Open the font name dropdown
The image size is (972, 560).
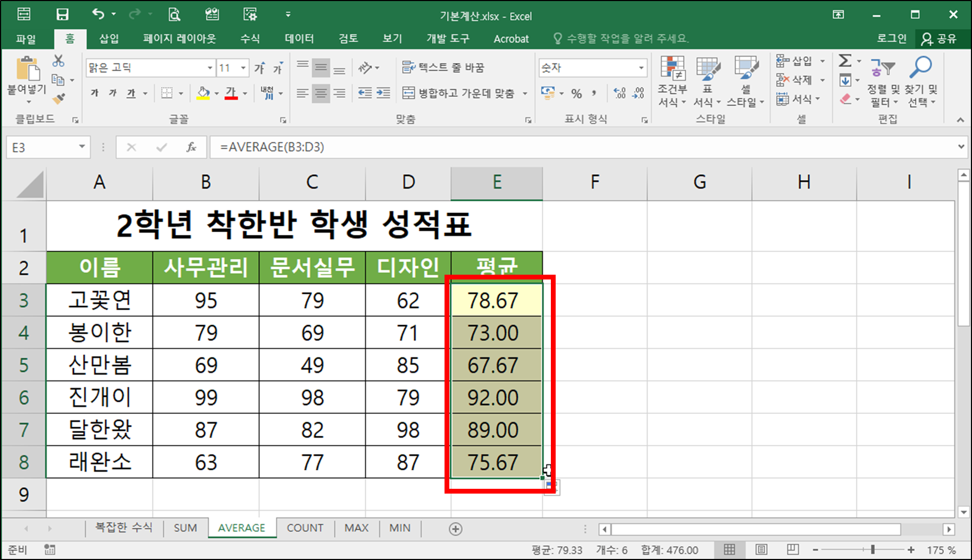pyautogui.click(x=209, y=67)
